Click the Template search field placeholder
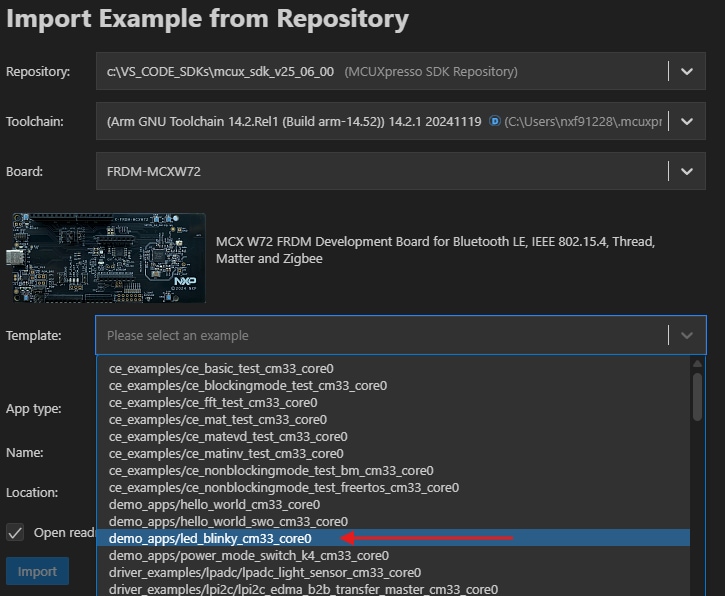 tap(178, 336)
